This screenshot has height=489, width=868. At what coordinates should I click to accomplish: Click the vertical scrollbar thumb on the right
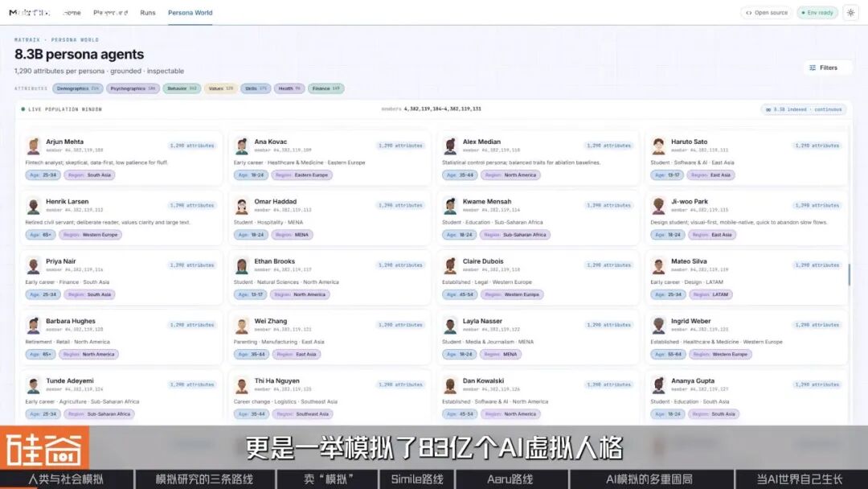849,275
